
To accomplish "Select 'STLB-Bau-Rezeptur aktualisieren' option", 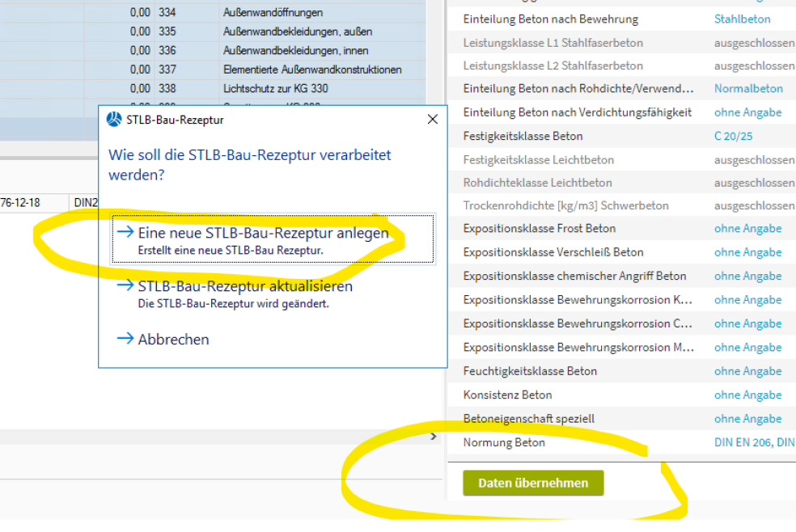I will coord(245,286).
